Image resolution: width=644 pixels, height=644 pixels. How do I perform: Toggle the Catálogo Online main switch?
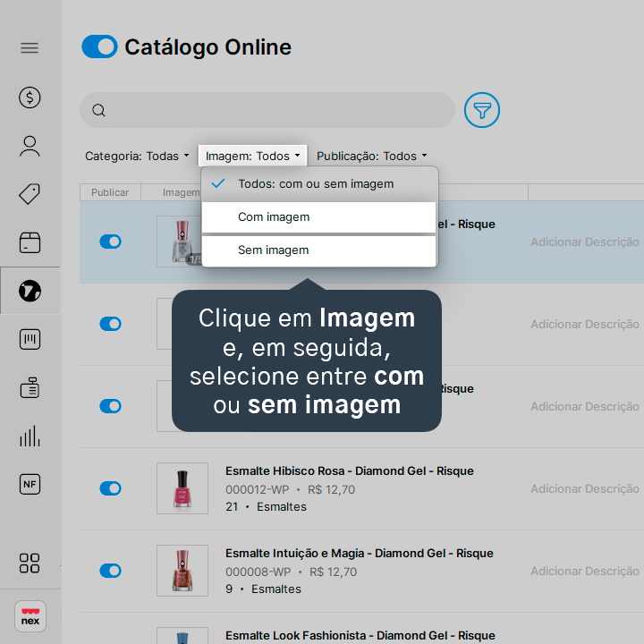[99, 47]
